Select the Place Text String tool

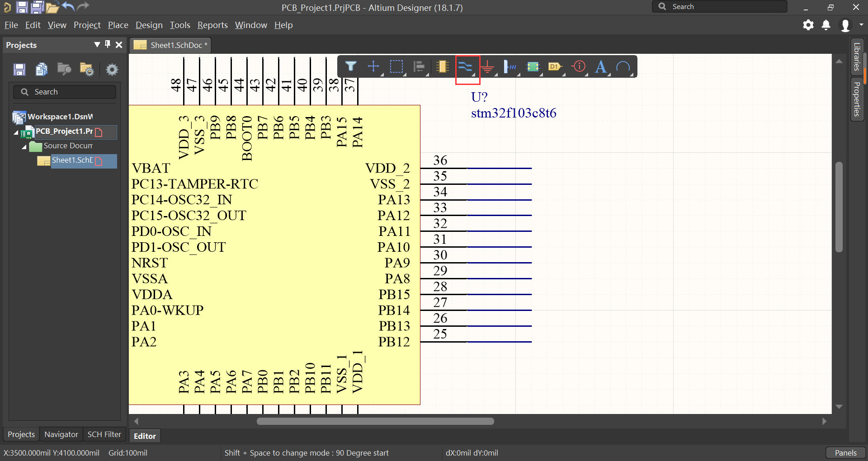[601, 67]
